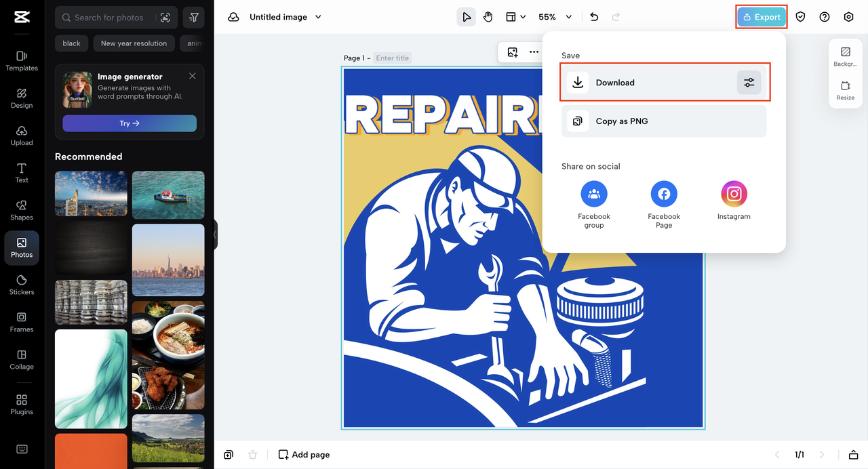Click the Search for photos field
The image size is (868, 469).
108,18
